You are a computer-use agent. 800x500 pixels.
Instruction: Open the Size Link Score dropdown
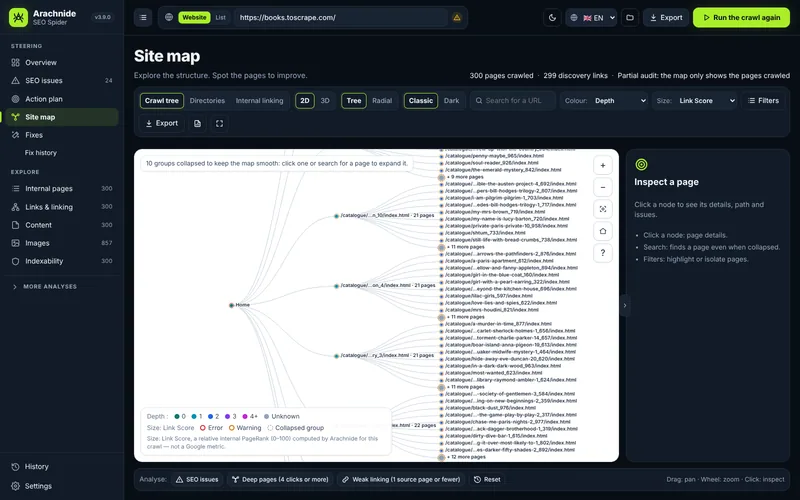tap(695, 101)
